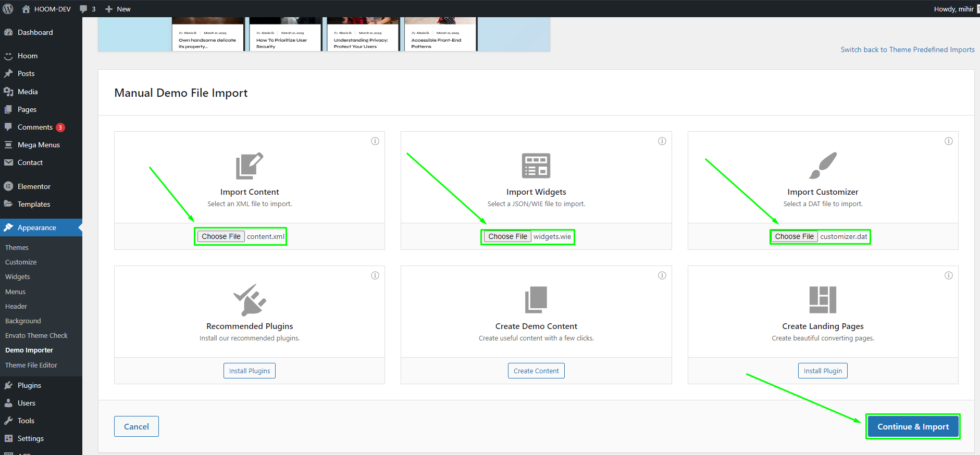
Task: Click info icon on Create Demo Content card
Action: [x=662, y=275]
